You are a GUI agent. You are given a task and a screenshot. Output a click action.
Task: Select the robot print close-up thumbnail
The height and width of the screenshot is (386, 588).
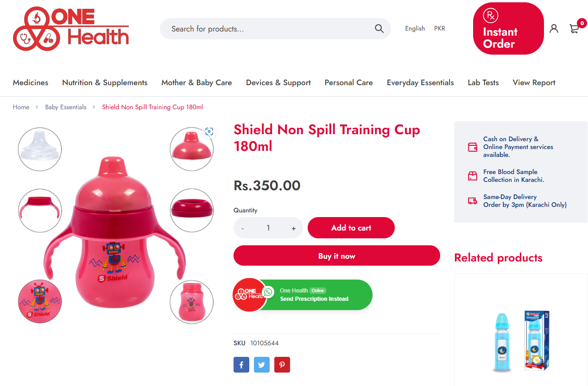40,301
